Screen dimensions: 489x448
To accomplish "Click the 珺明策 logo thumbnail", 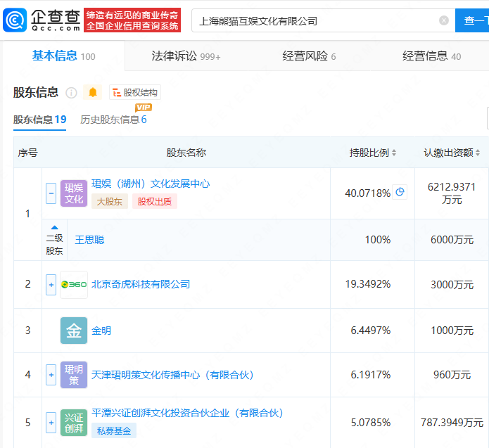I will [x=74, y=375].
